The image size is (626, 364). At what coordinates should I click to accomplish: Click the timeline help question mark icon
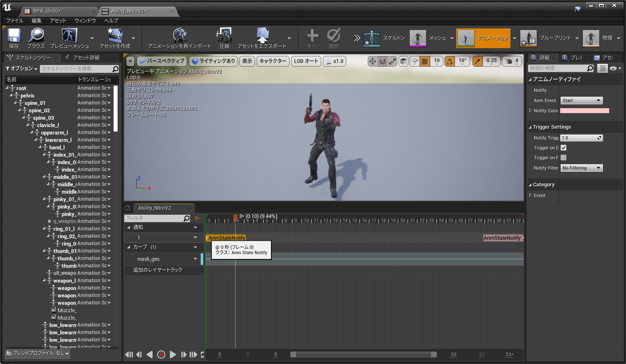pos(128,208)
